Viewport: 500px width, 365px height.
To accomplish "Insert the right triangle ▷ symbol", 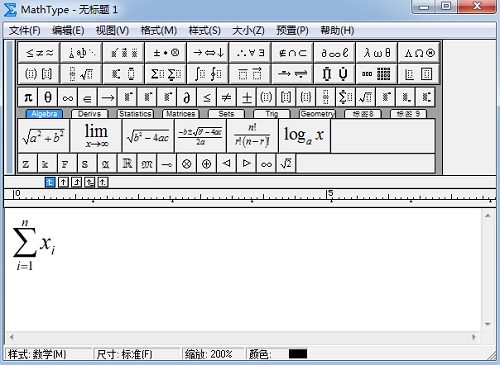I will point(246,164).
